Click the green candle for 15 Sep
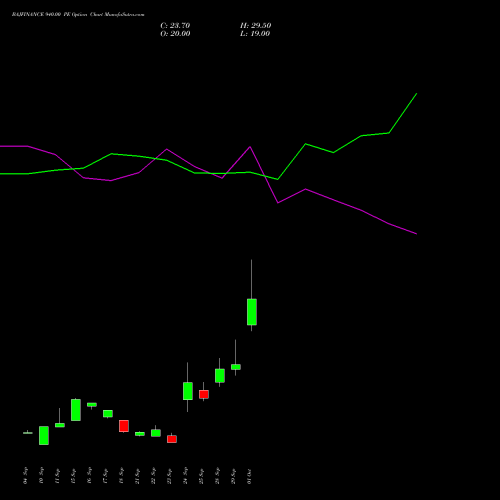 click(76, 410)
